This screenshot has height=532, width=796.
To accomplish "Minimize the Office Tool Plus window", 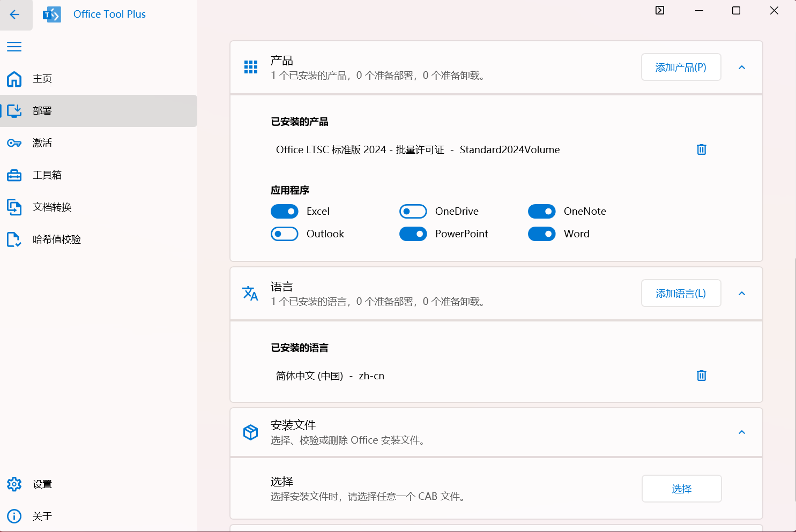I will click(x=699, y=10).
